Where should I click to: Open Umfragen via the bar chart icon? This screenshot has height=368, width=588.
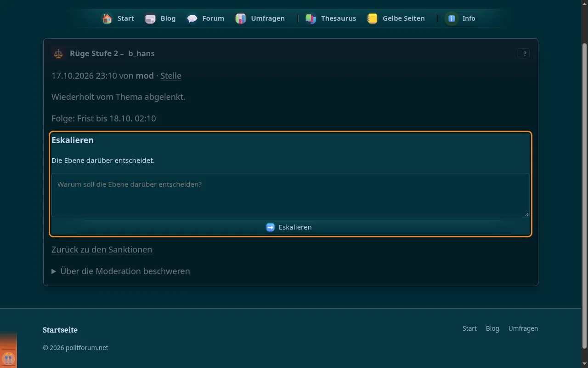pyautogui.click(x=241, y=18)
